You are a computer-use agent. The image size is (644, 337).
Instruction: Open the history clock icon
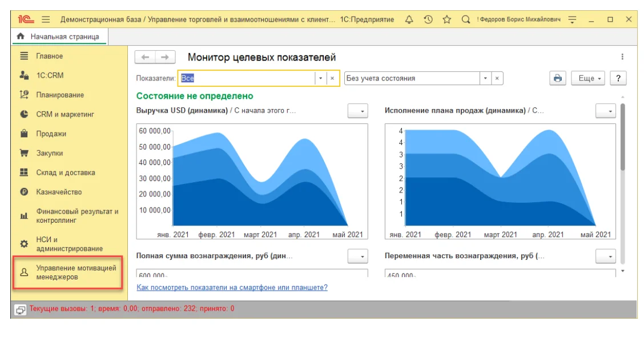pyautogui.click(x=428, y=19)
